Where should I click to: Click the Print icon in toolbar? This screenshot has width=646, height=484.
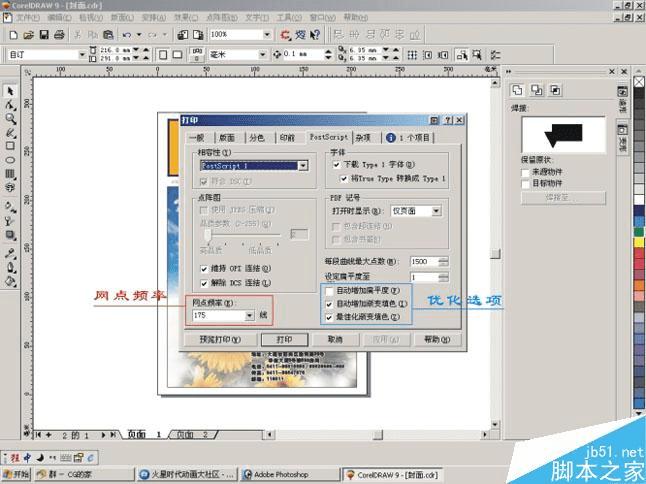coord(59,35)
